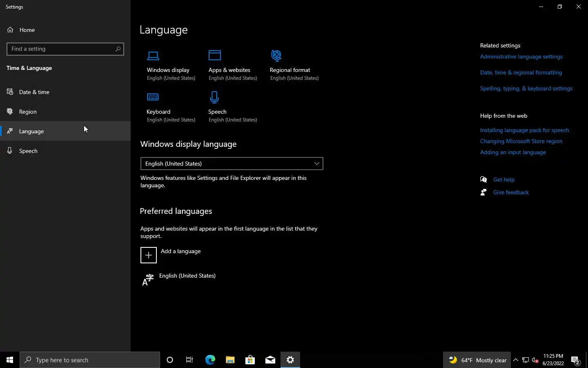588x368 pixels.
Task: Click the muted volume icon
Action: pos(535,360)
